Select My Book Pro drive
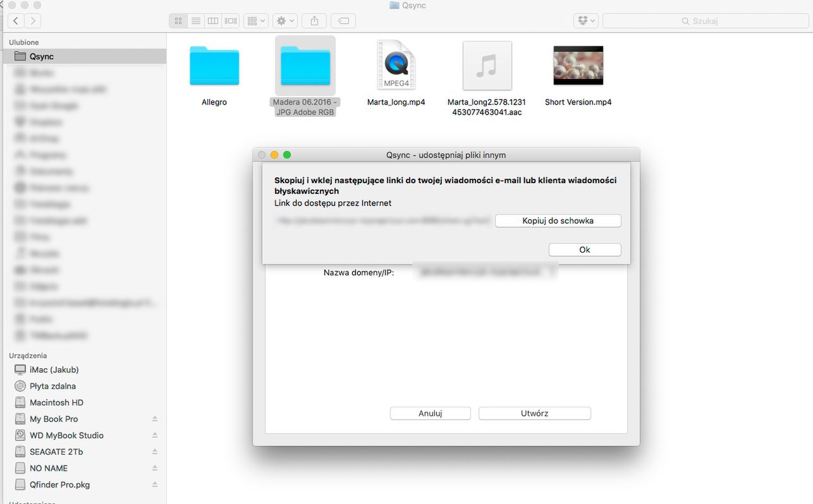The image size is (813, 504). click(85, 419)
